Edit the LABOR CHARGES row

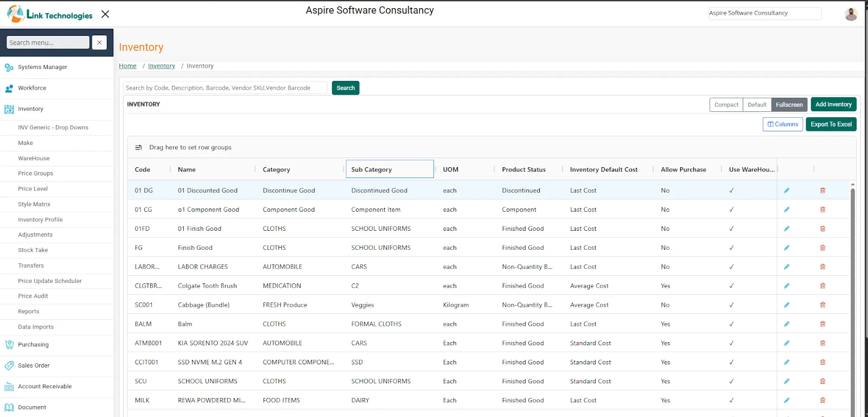click(787, 267)
